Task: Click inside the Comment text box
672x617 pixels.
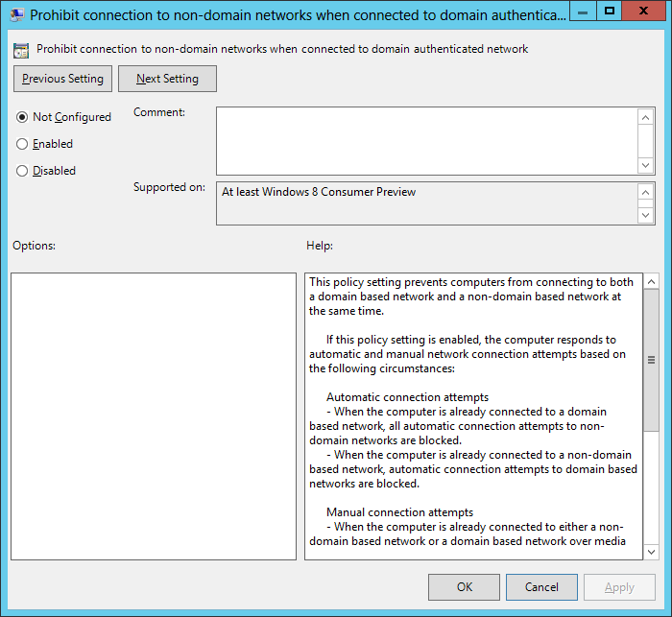Action: pyautogui.click(x=426, y=140)
